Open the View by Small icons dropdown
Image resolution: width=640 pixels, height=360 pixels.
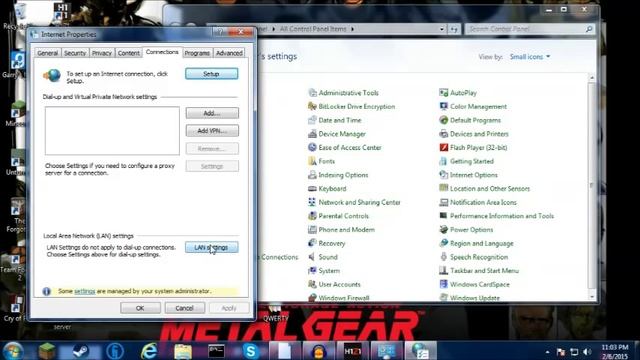(530, 57)
